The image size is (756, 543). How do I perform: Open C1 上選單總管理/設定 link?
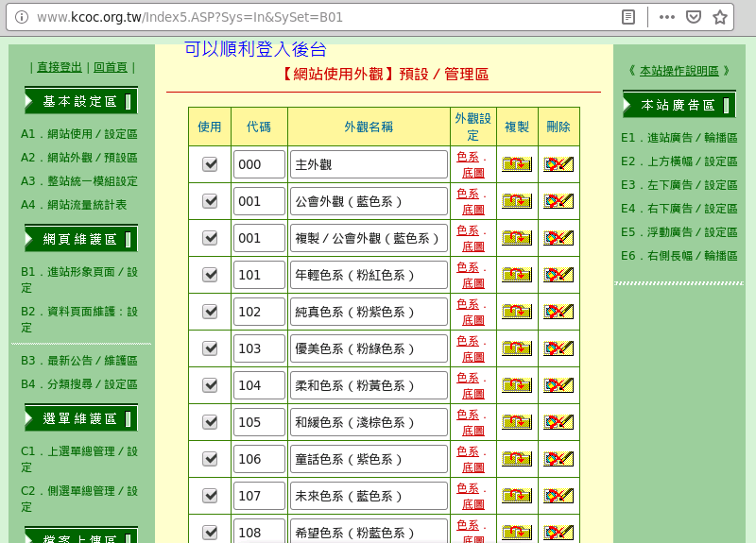[79, 459]
